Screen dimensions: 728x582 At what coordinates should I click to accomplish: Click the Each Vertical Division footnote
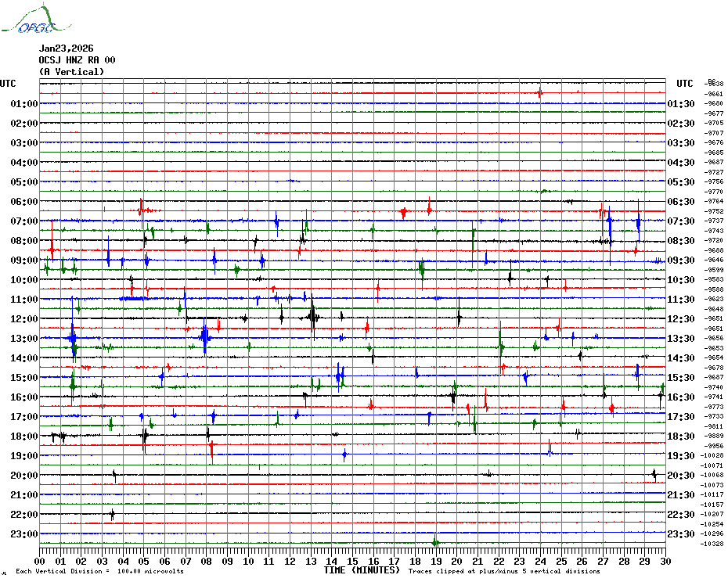point(99,572)
